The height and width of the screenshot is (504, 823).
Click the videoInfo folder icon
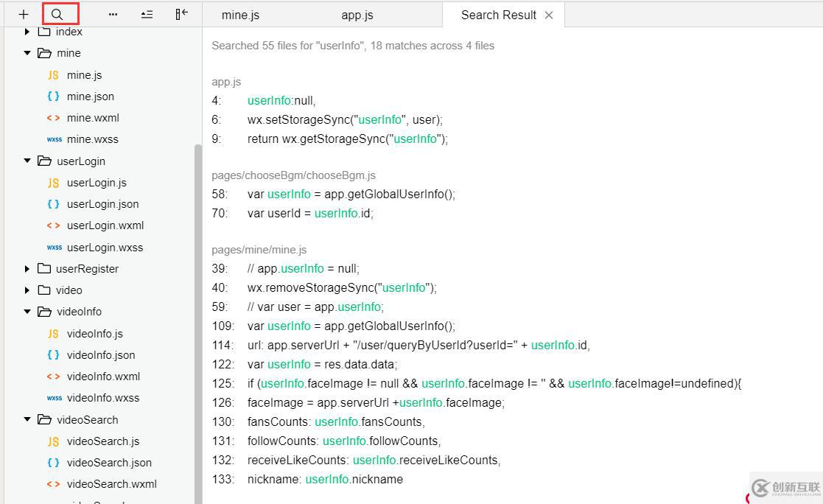(44, 312)
